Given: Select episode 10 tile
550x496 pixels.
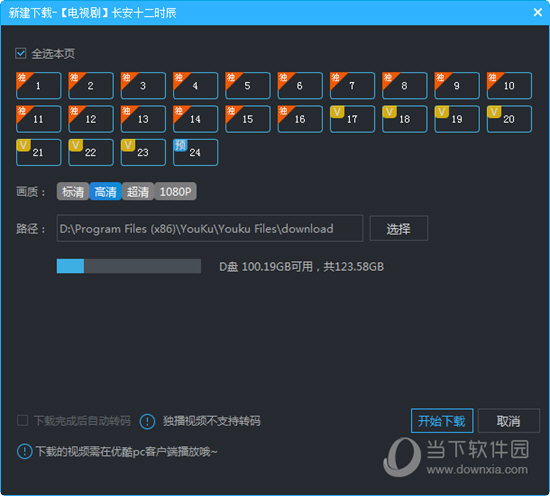Looking at the screenshot, I should click(509, 86).
